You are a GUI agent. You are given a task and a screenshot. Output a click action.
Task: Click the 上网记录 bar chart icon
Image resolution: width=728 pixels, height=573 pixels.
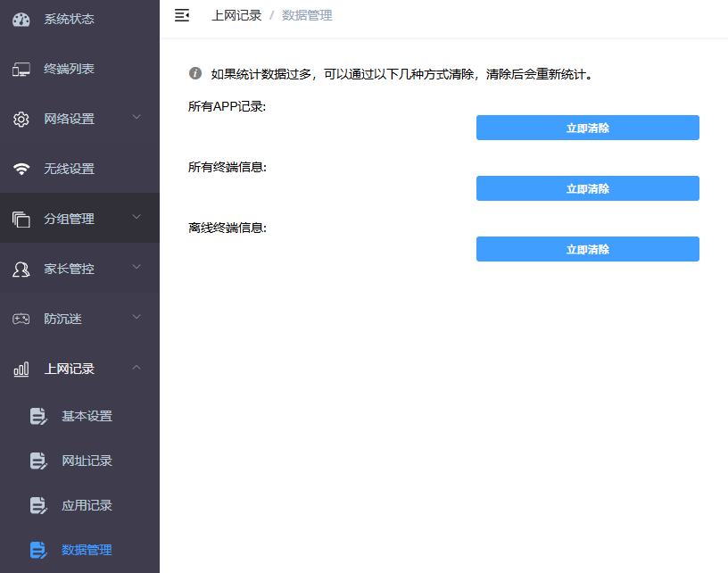point(21,369)
